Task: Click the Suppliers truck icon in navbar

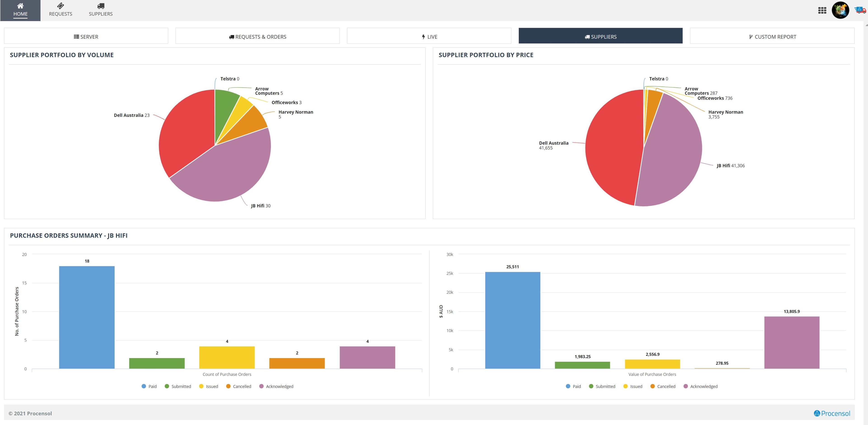Action: pos(101,6)
